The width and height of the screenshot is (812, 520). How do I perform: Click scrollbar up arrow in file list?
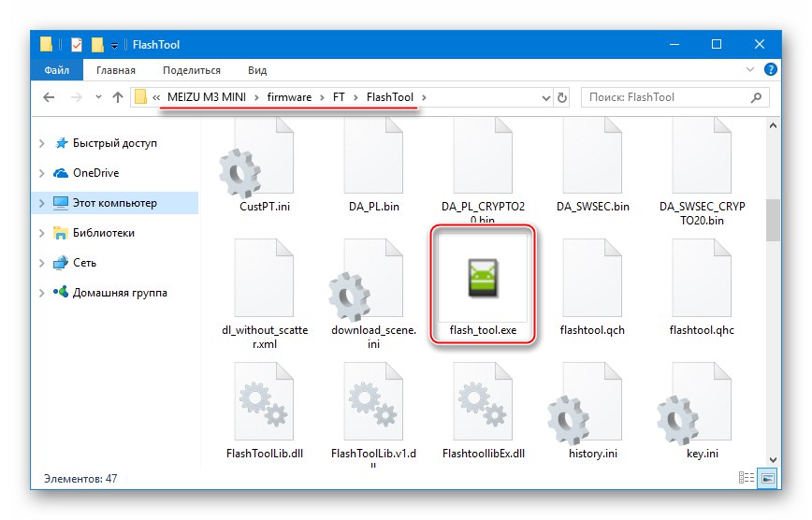point(773,126)
